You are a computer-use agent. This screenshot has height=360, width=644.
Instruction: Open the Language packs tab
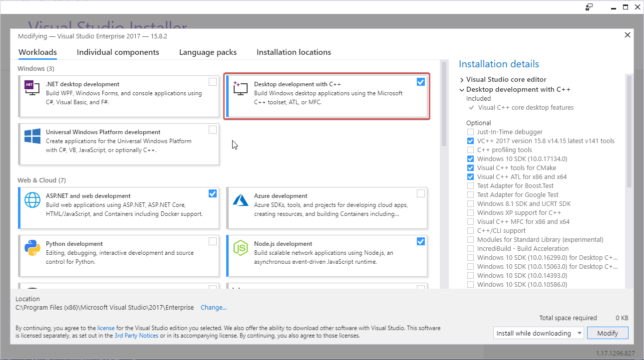tap(208, 52)
